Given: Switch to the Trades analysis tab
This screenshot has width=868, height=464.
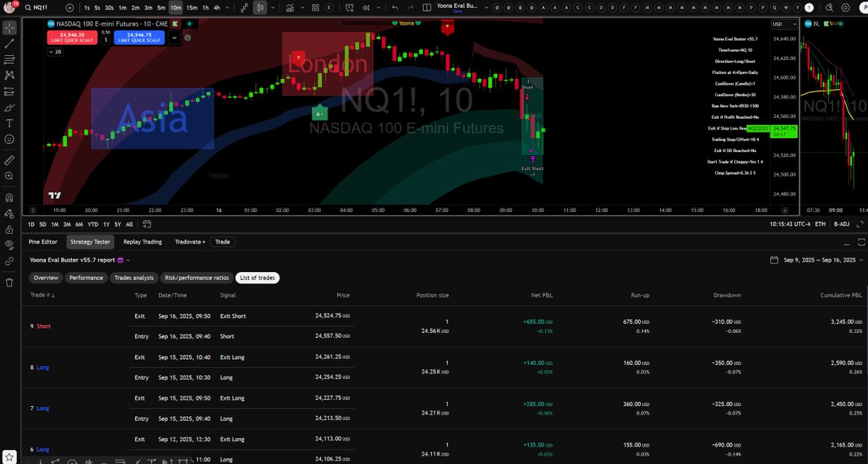Looking at the screenshot, I should [134, 278].
